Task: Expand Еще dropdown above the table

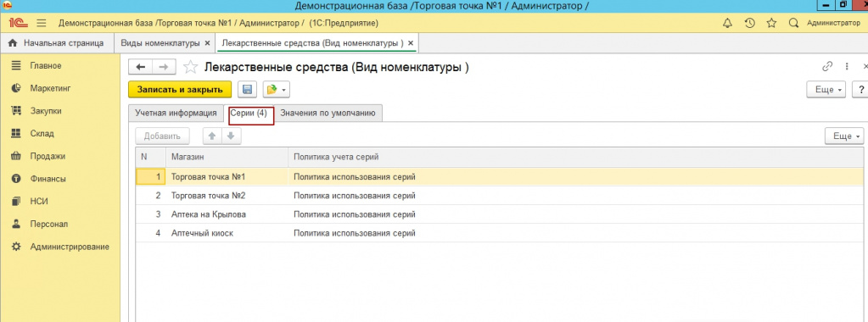Action: point(844,136)
